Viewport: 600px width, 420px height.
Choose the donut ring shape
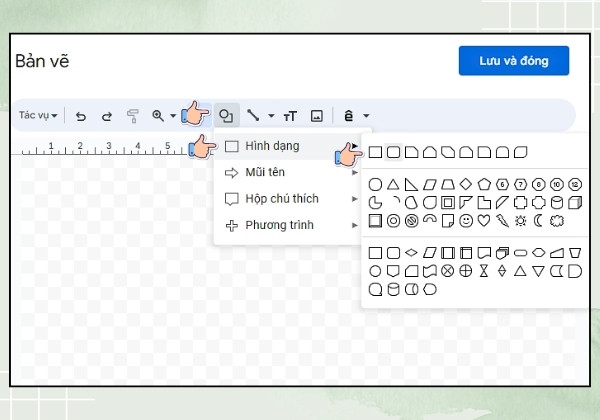(x=393, y=221)
